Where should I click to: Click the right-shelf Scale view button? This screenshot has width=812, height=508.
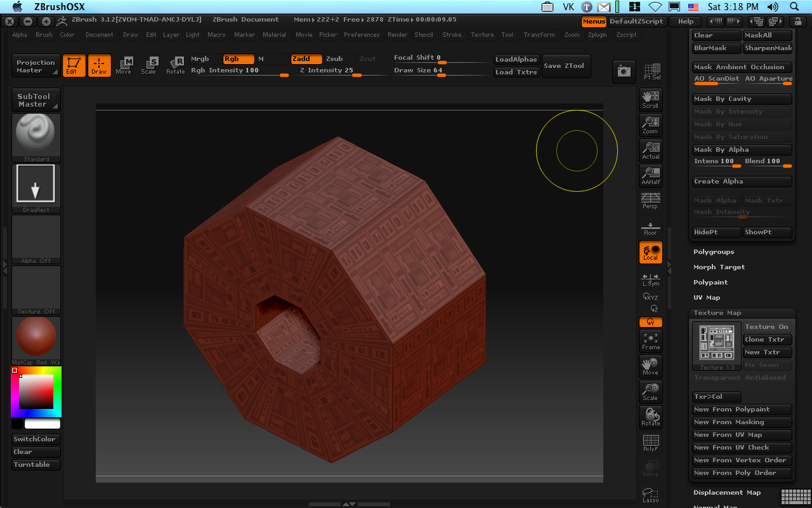point(650,392)
